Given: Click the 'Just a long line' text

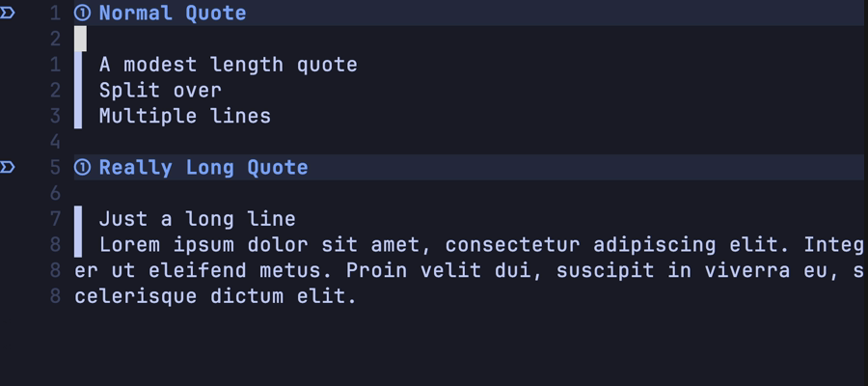Looking at the screenshot, I should pyautogui.click(x=197, y=219).
